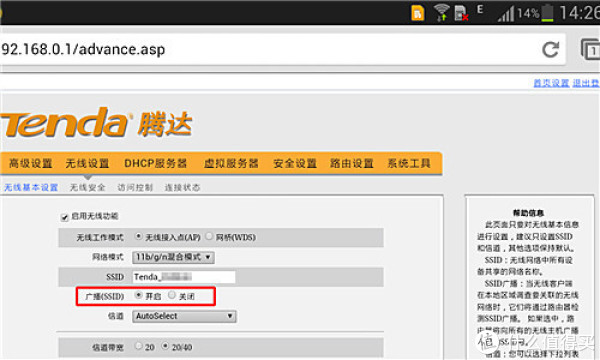
Task: Open the 安全设置 menu tab
Action: (x=295, y=163)
